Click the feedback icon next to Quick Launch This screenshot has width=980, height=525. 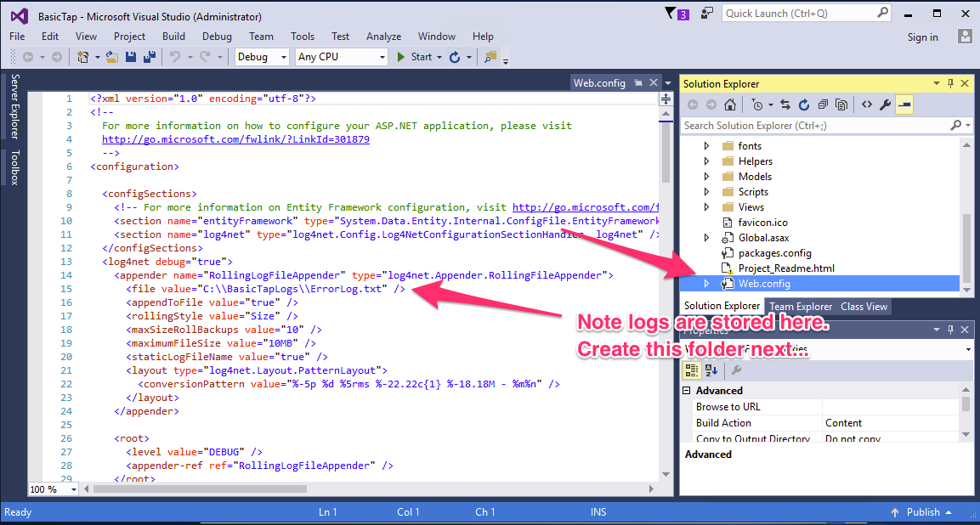(x=707, y=13)
